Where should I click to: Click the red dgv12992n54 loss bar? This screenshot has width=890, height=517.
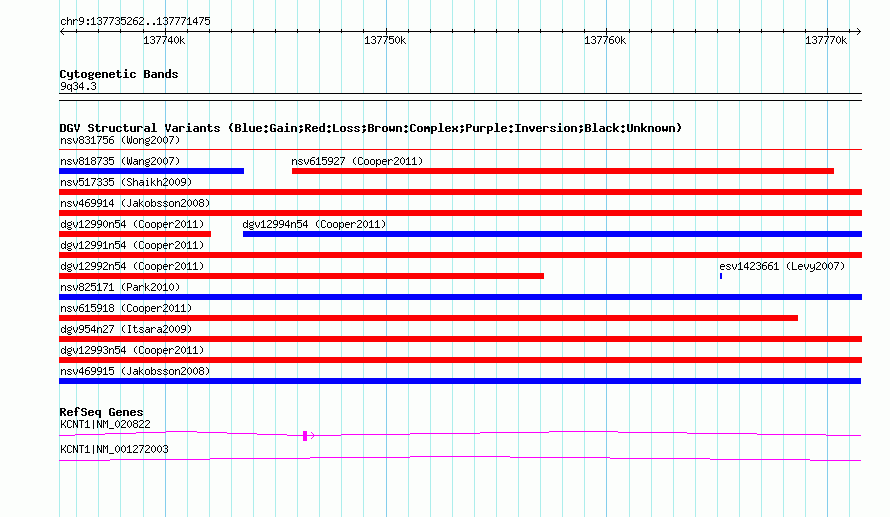pyautogui.click(x=301, y=276)
